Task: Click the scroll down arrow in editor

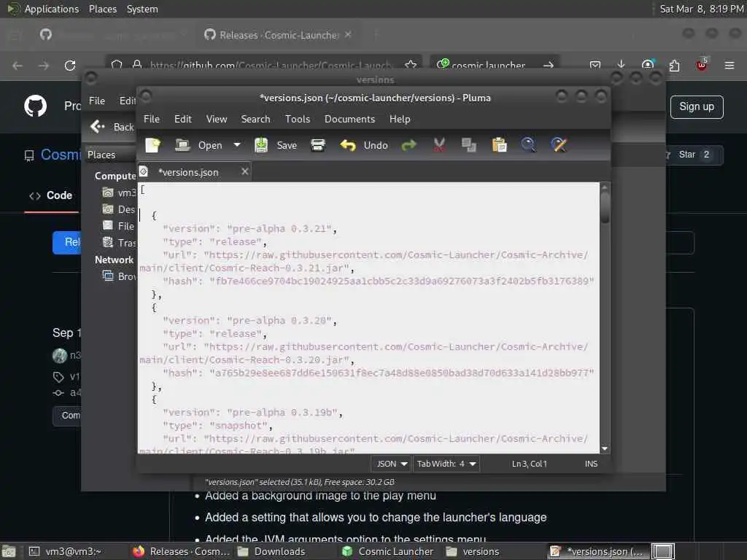Action: pyautogui.click(x=605, y=448)
